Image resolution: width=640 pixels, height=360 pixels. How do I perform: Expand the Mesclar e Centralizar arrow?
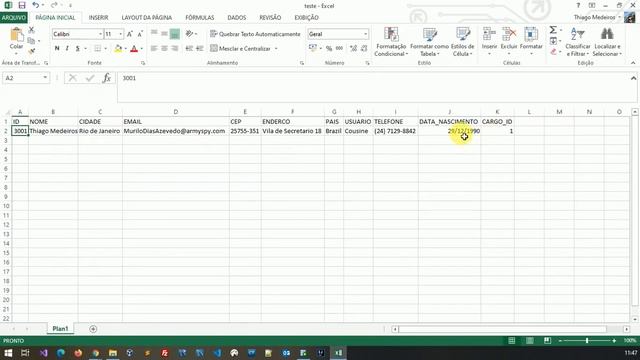pyautogui.click(x=276, y=49)
